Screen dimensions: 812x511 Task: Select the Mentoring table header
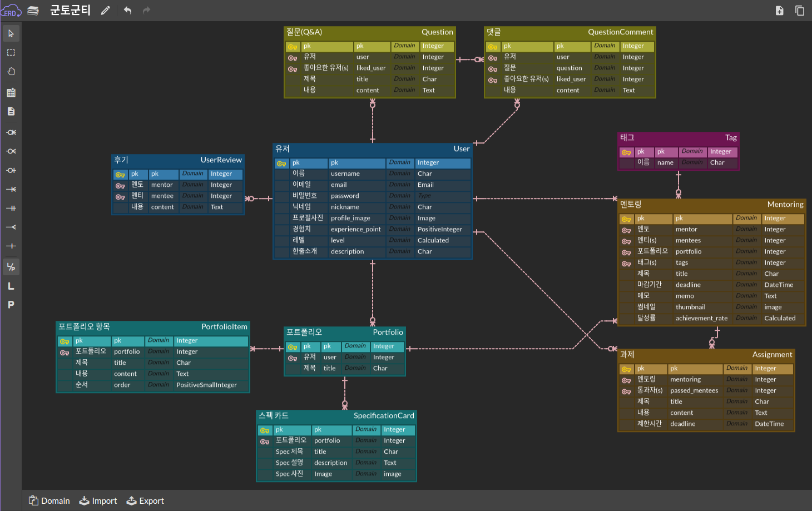coord(712,205)
